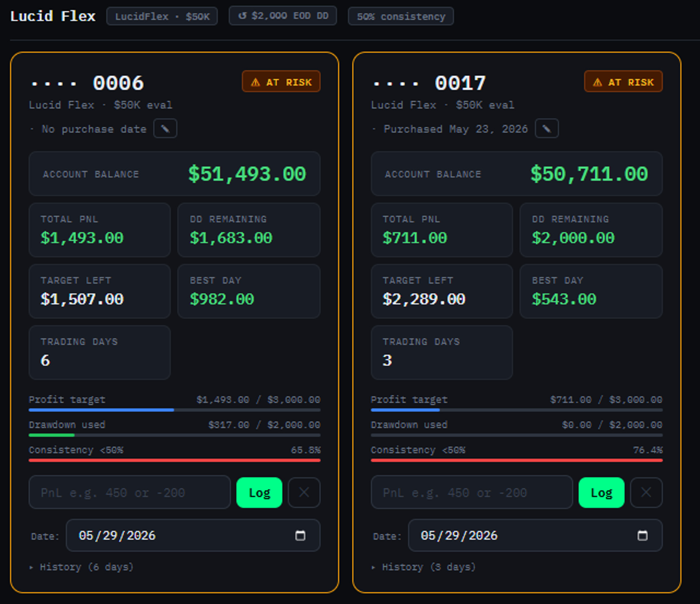
Task: Click the X clear button on 0017 card
Action: click(646, 492)
